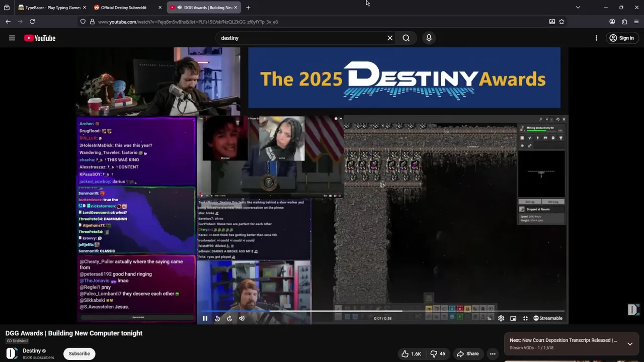Click the Unlisted label under title

point(17,341)
